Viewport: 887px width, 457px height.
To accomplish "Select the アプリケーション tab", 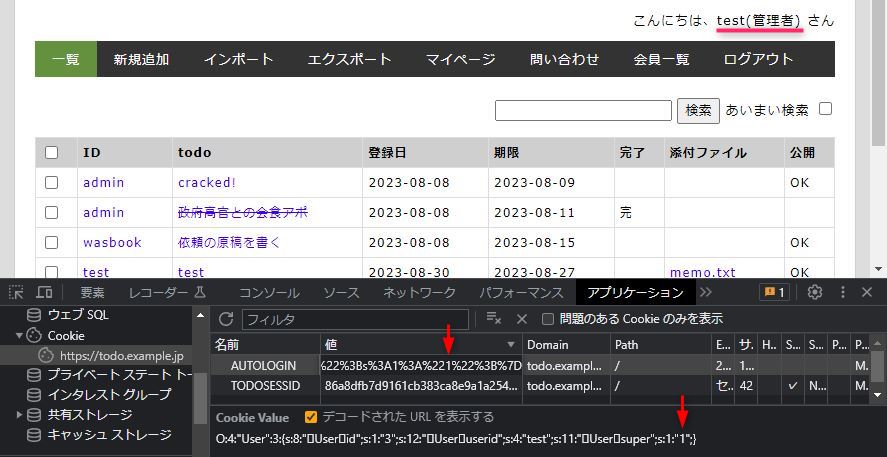I will [635, 292].
